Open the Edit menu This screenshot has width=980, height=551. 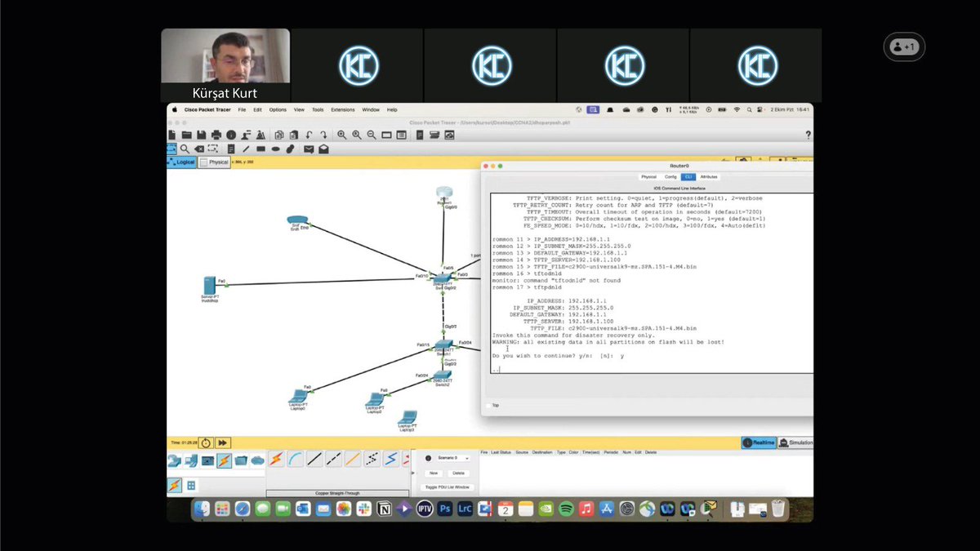(x=257, y=109)
